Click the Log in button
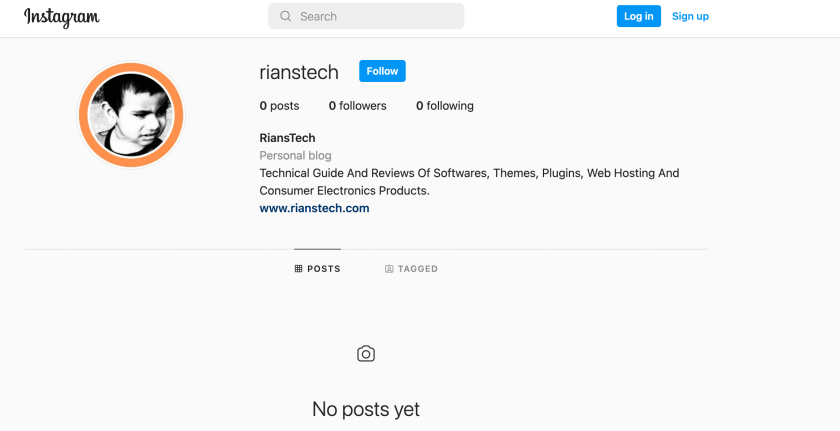Screen dimensions: 840x431 tap(639, 16)
